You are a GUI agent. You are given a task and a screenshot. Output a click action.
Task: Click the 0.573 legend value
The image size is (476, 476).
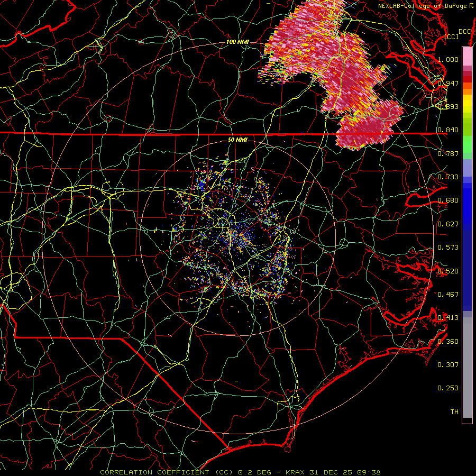[x=448, y=248]
